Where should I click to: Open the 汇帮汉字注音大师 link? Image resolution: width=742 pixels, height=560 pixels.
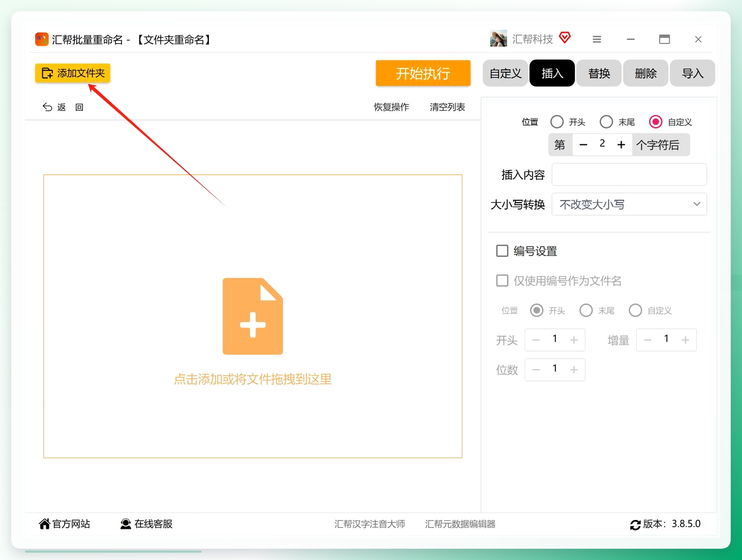coord(370,524)
